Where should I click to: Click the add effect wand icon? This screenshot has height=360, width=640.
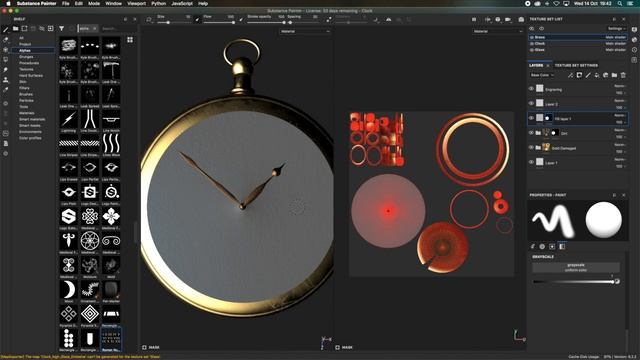(570, 75)
